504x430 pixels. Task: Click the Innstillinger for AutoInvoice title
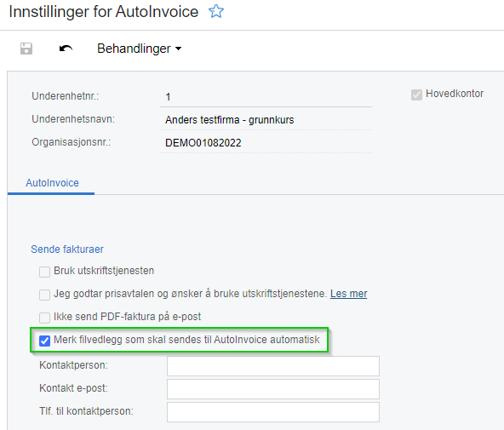[104, 12]
